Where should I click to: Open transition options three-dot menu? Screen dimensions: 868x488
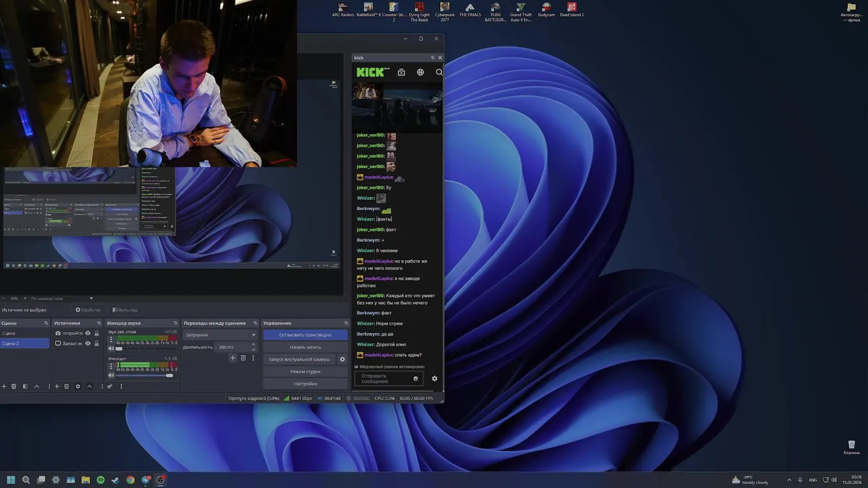[x=254, y=358]
